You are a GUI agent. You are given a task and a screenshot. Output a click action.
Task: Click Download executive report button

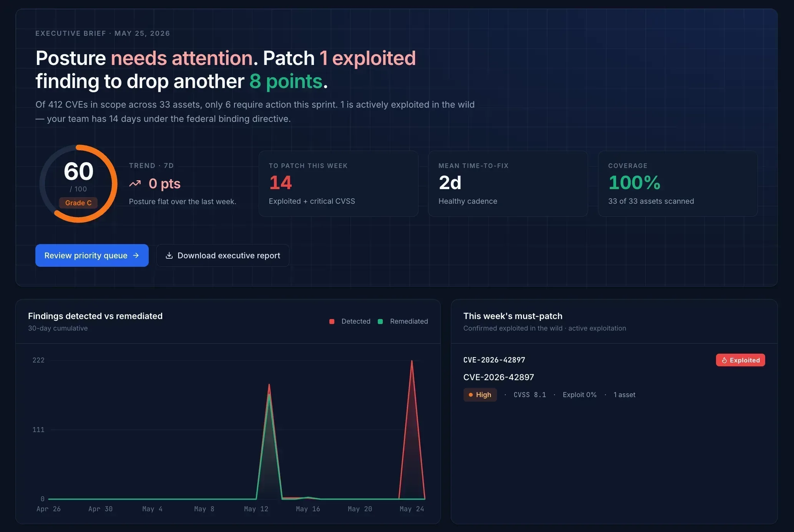tap(223, 255)
